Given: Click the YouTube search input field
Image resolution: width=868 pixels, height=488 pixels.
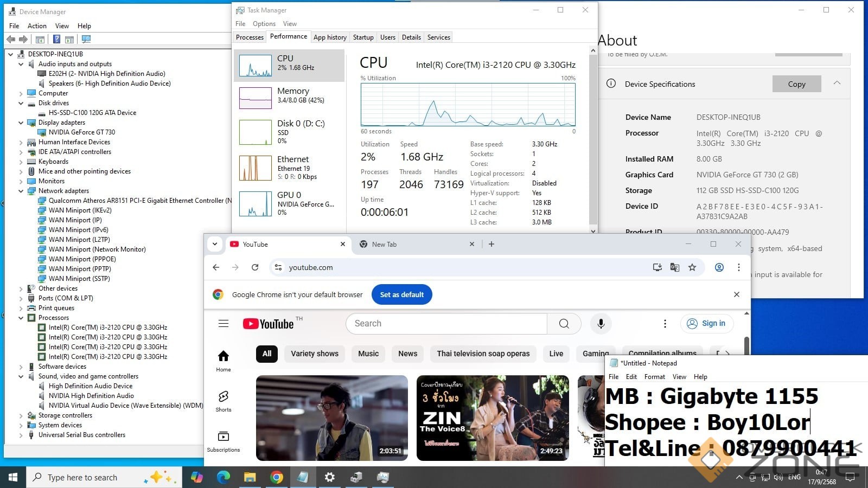Looking at the screenshot, I should coord(446,324).
